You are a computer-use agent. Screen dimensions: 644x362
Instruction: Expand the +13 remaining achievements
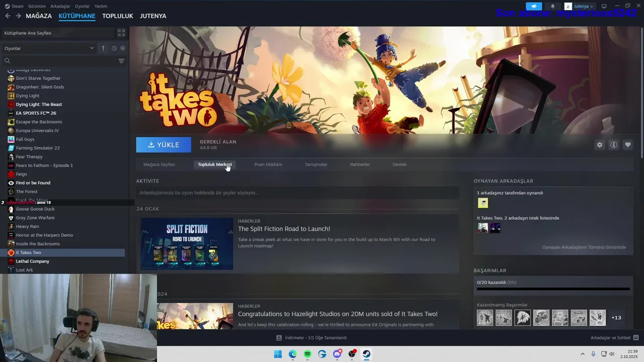pos(616,317)
